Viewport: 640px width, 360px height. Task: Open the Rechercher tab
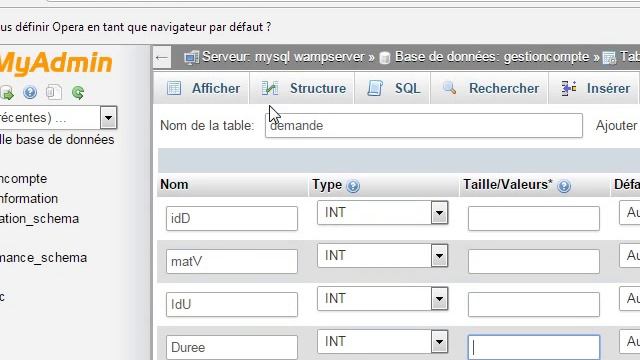pyautogui.click(x=489, y=88)
